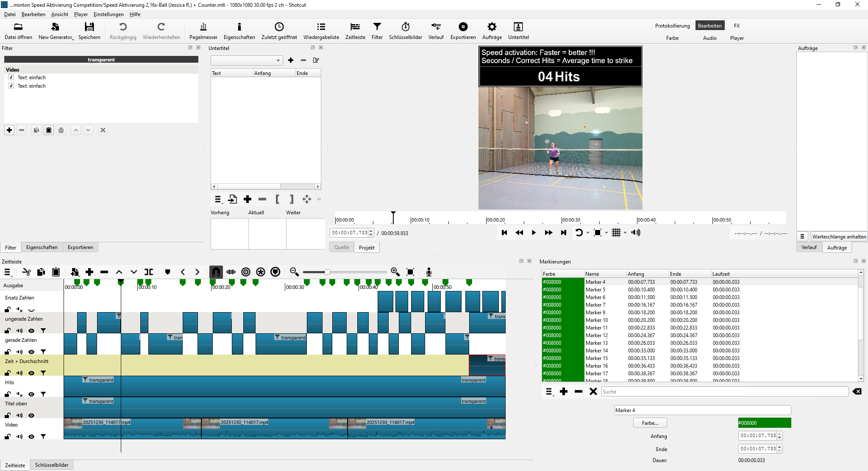Click the ripple all tracks icon
The image size is (868, 471).
pyautogui.click(x=261, y=272)
